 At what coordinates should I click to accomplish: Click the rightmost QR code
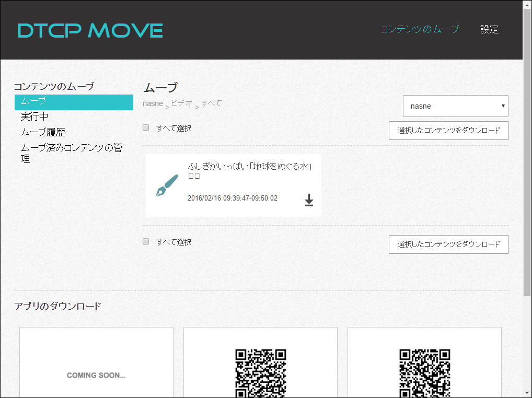tap(424, 373)
